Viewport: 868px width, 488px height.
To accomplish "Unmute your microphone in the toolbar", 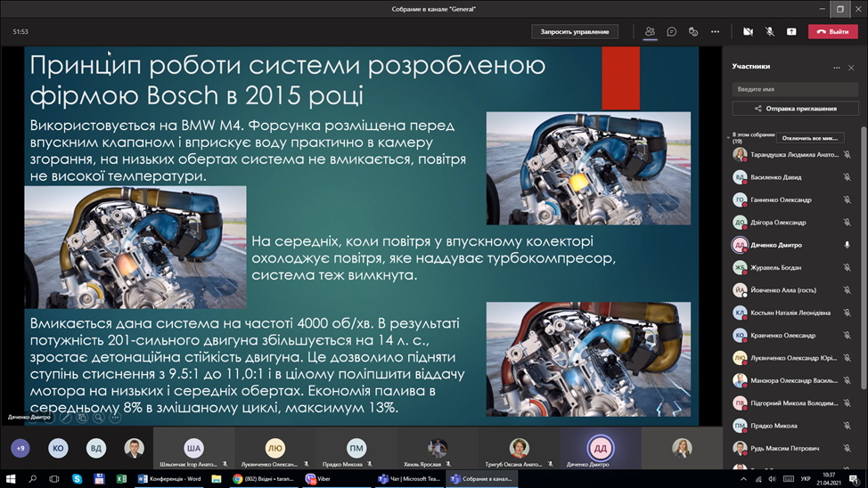I will [x=770, y=31].
